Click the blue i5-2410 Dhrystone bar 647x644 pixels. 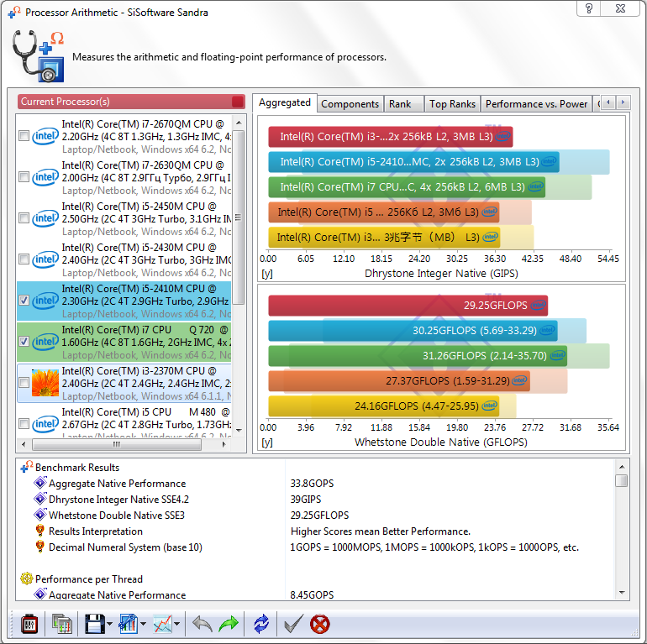[x=414, y=161]
